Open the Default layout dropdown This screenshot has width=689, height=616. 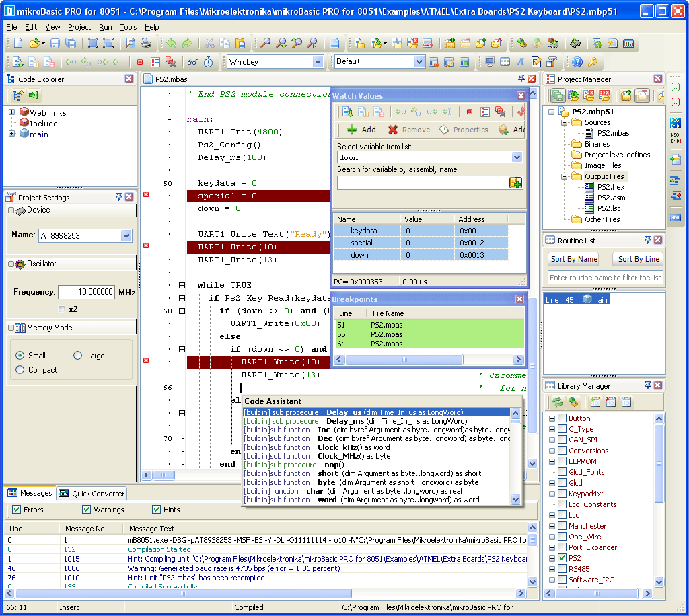tap(419, 62)
